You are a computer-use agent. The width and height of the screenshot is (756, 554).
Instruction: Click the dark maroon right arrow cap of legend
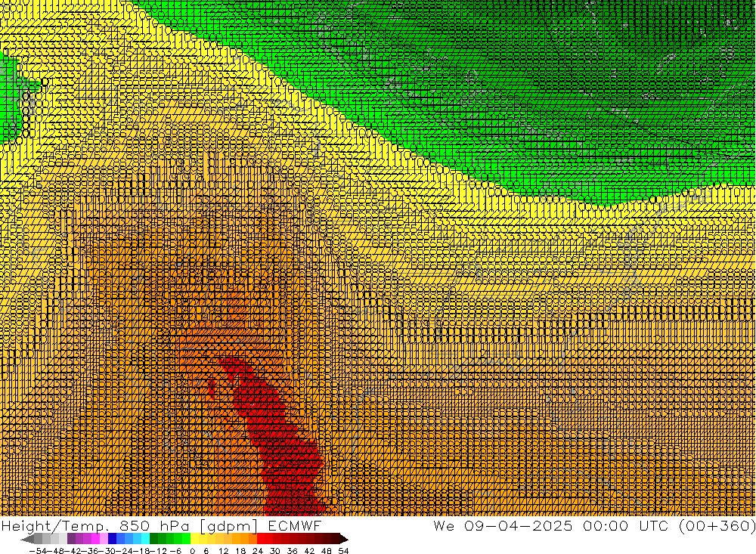(x=344, y=539)
